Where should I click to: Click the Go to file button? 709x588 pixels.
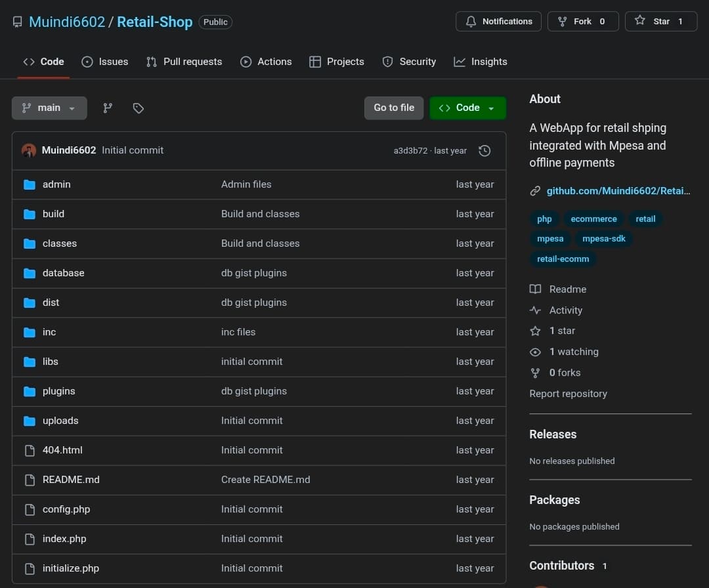click(393, 107)
